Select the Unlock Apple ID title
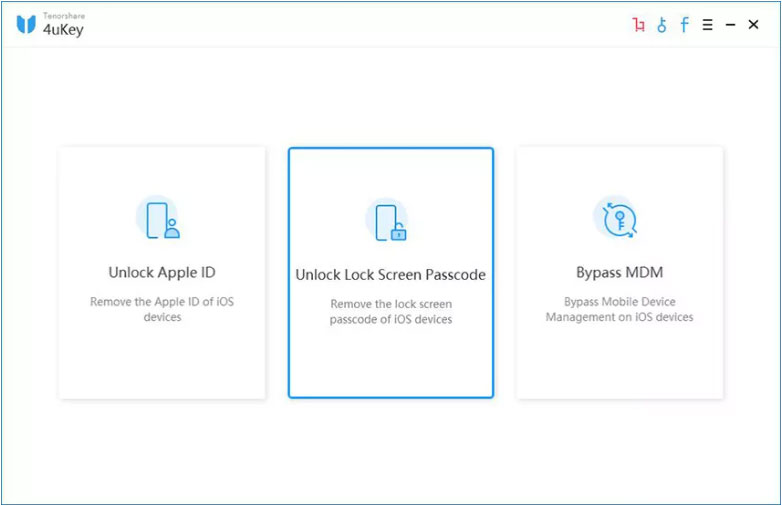Image resolution: width=782 pixels, height=506 pixels. 162,273
